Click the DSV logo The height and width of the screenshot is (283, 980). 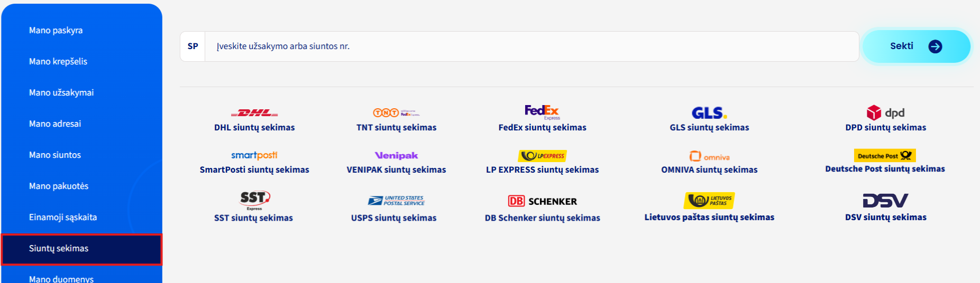885,201
